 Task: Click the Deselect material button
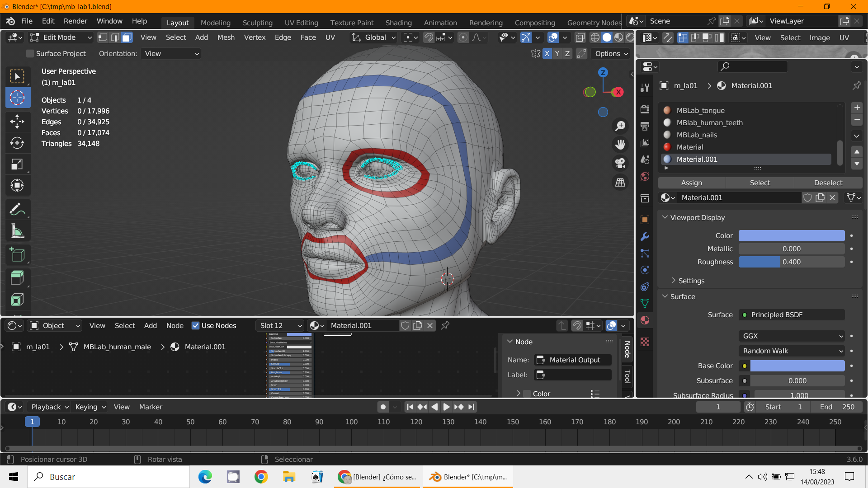[828, 183]
